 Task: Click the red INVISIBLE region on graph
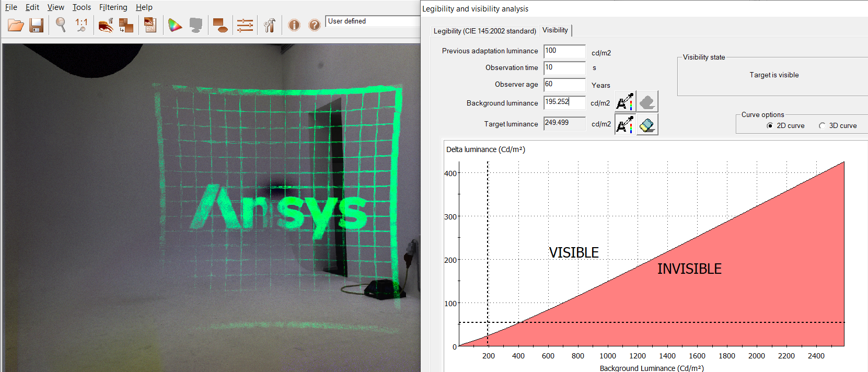[x=689, y=269]
